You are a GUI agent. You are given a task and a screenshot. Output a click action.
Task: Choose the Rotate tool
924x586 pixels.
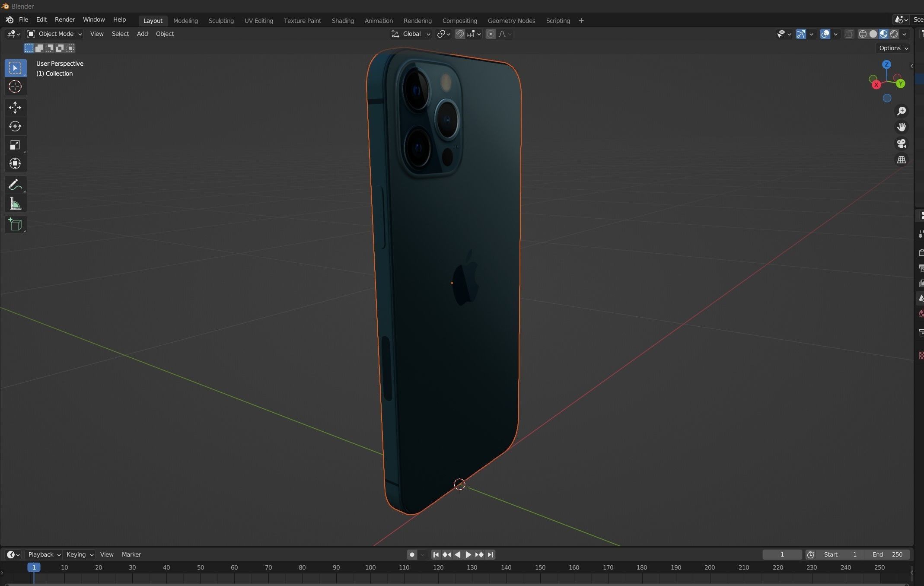point(15,126)
